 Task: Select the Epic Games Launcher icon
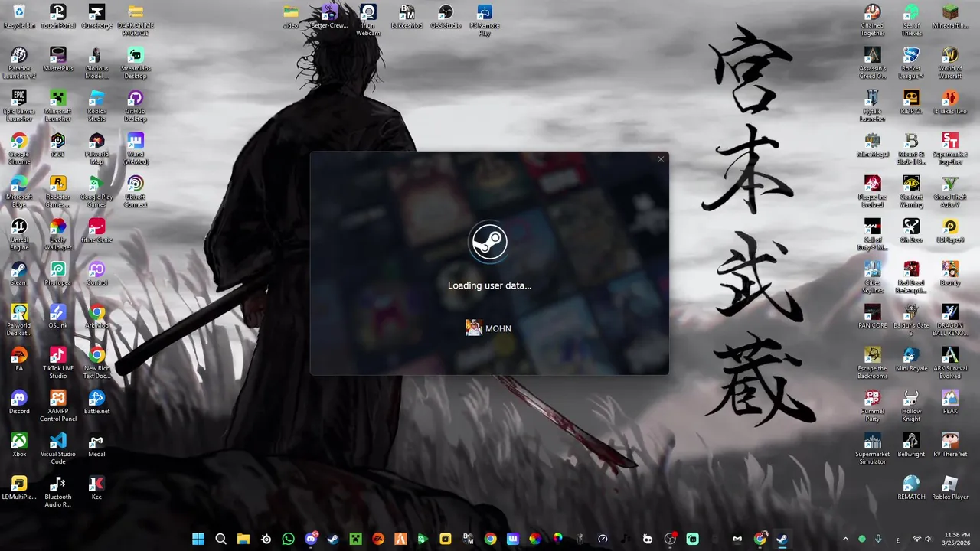pyautogui.click(x=19, y=106)
